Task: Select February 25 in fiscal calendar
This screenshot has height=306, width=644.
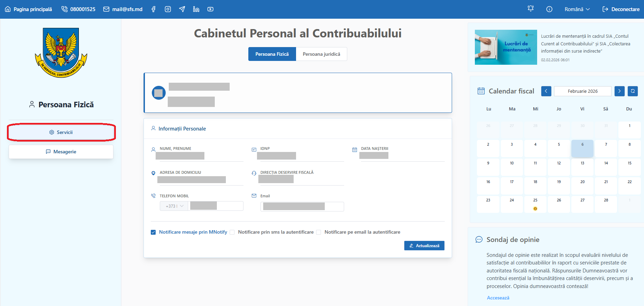Action: point(535,204)
